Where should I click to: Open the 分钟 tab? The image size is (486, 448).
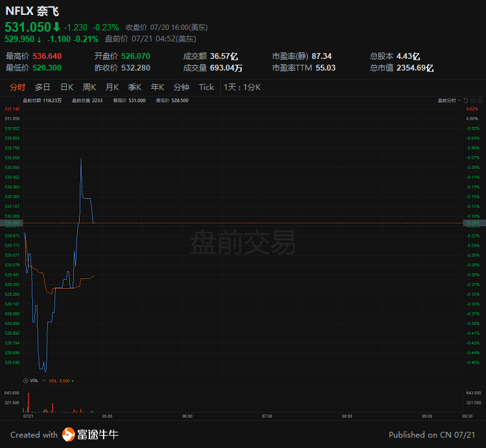[x=181, y=87]
